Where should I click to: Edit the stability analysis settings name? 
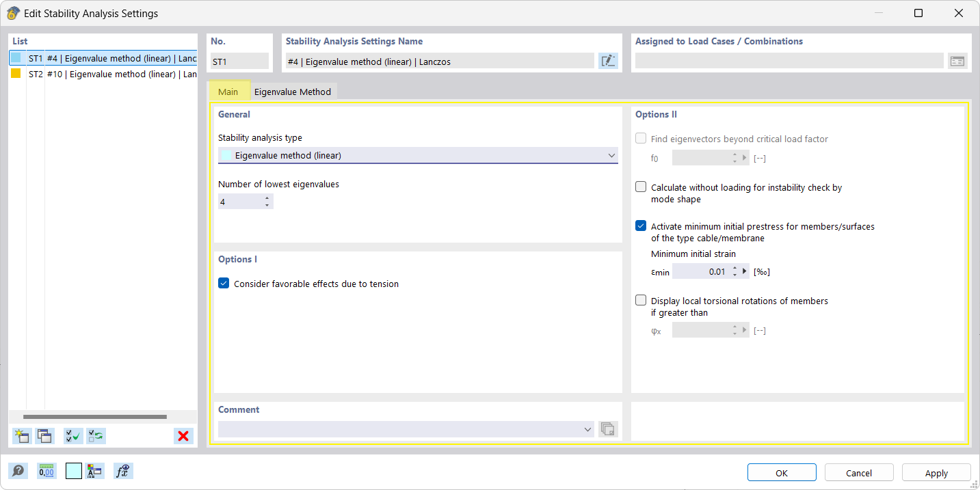click(x=608, y=62)
